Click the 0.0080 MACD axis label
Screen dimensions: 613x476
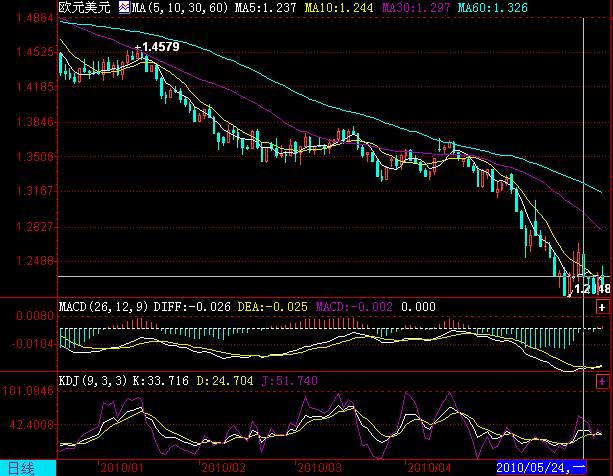tap(35, 316)
